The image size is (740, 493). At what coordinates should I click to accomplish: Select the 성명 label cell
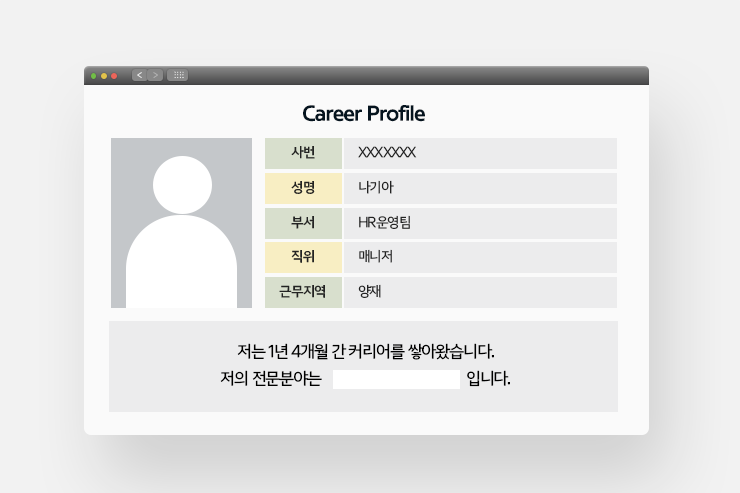[x=303, y=188]
